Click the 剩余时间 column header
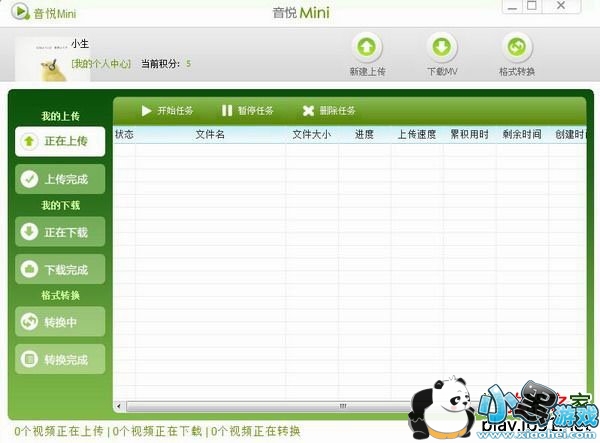The height and width of the screenshot is (443, 600). coord(522,134)
